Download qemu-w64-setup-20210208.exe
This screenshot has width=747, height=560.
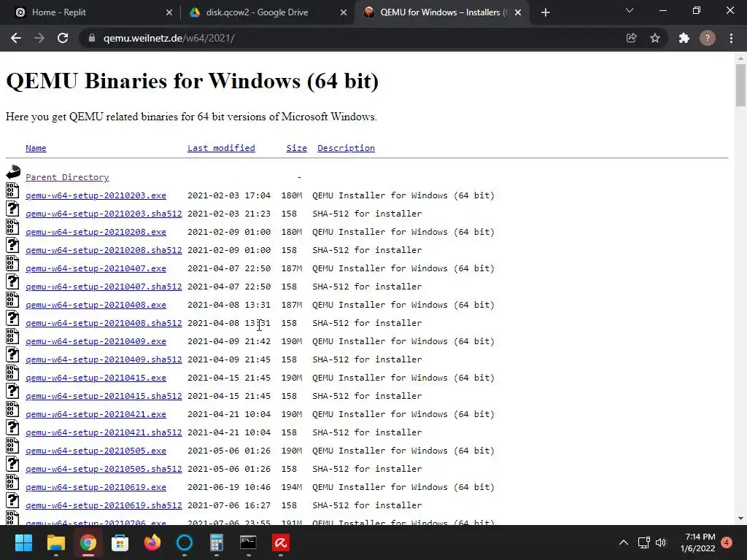[x=96, y=232]
